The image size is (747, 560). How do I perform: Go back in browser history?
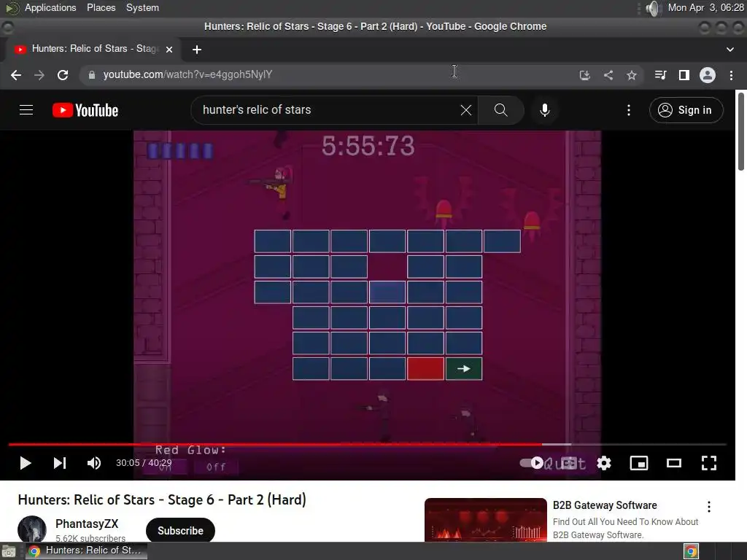(x=16, y=75)
